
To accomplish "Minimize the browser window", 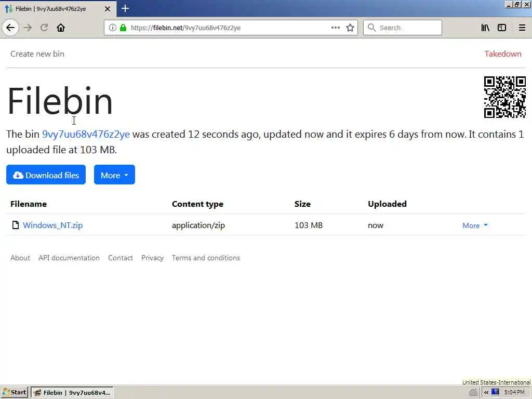I will coord(509,5).
